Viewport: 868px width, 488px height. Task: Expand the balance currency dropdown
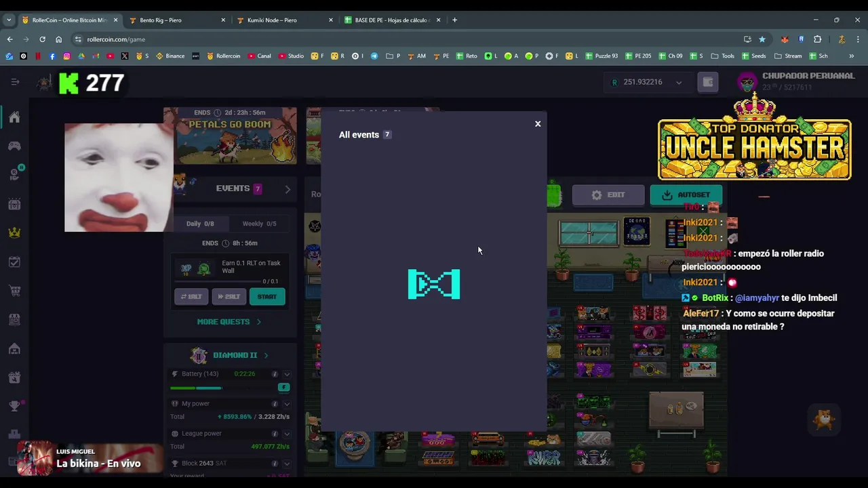coord(679,83)
